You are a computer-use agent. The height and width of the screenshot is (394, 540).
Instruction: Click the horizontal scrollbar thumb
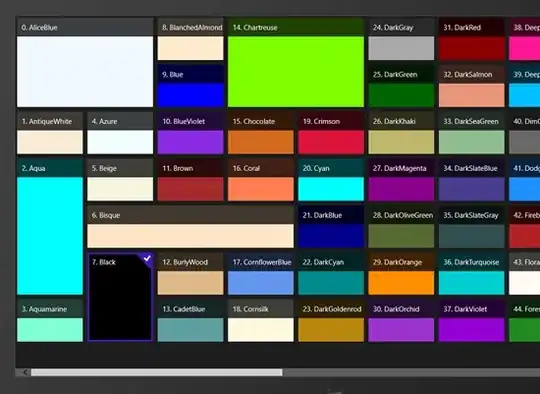(x=157, y=372)
